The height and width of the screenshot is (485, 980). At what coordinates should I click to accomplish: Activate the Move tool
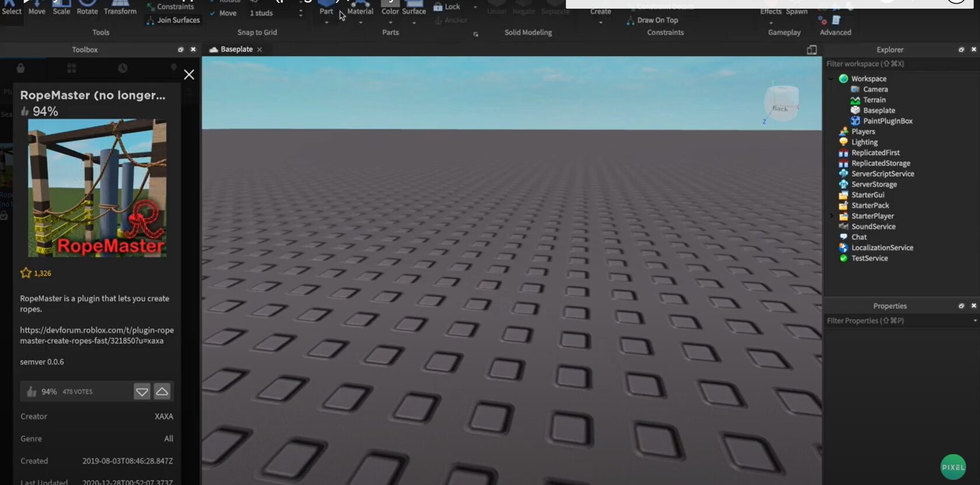click(37, 8)
